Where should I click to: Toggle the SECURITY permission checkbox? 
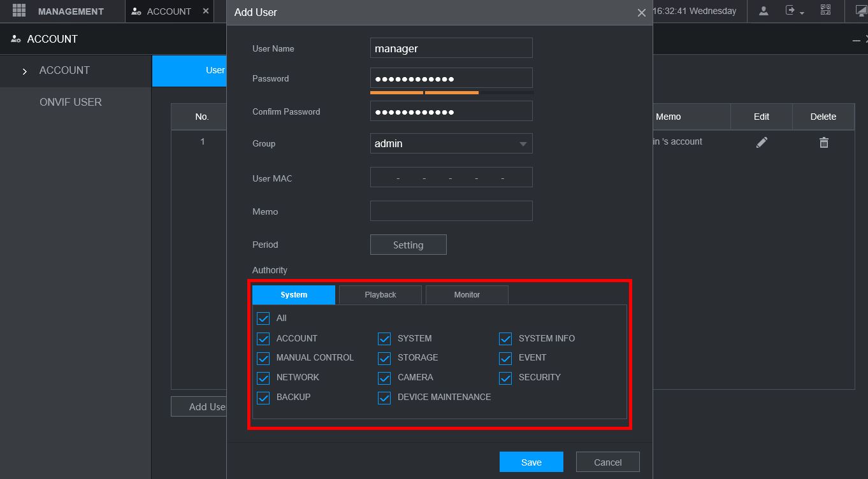(505, 378)
